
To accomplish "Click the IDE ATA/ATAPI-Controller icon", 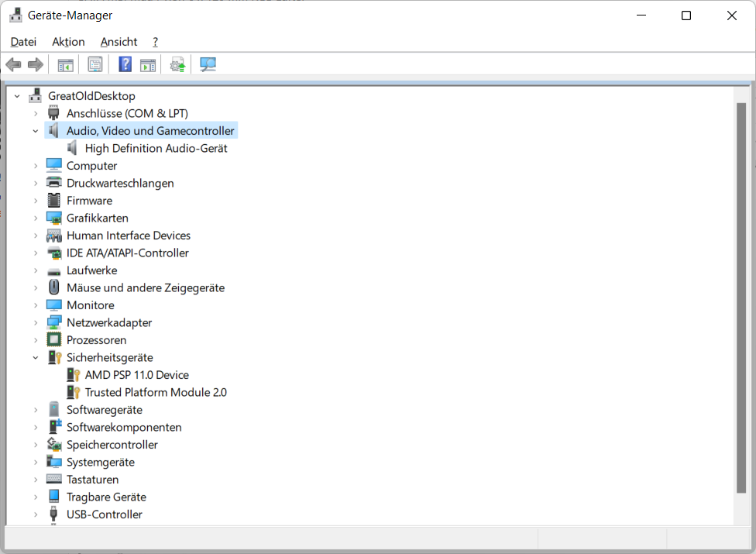I will (54, 253).
